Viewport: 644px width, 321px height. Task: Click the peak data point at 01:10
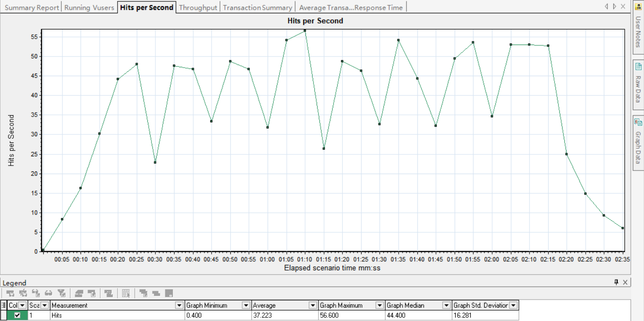pyautogui.click(x=305, y=31)
